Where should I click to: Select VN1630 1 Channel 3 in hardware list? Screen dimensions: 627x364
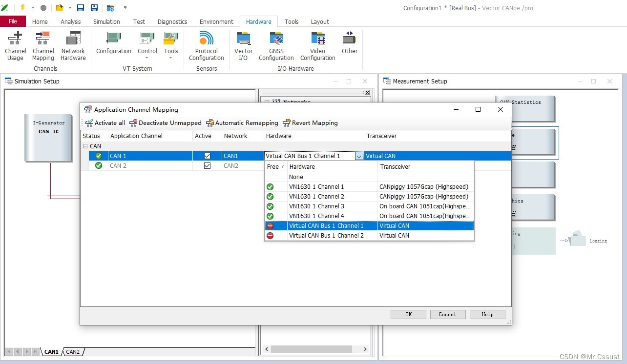click(369, 206)
